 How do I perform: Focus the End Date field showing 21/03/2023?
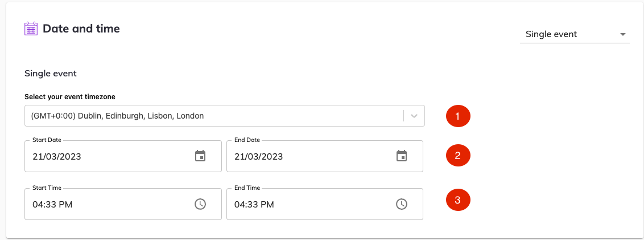coord(325,156)
